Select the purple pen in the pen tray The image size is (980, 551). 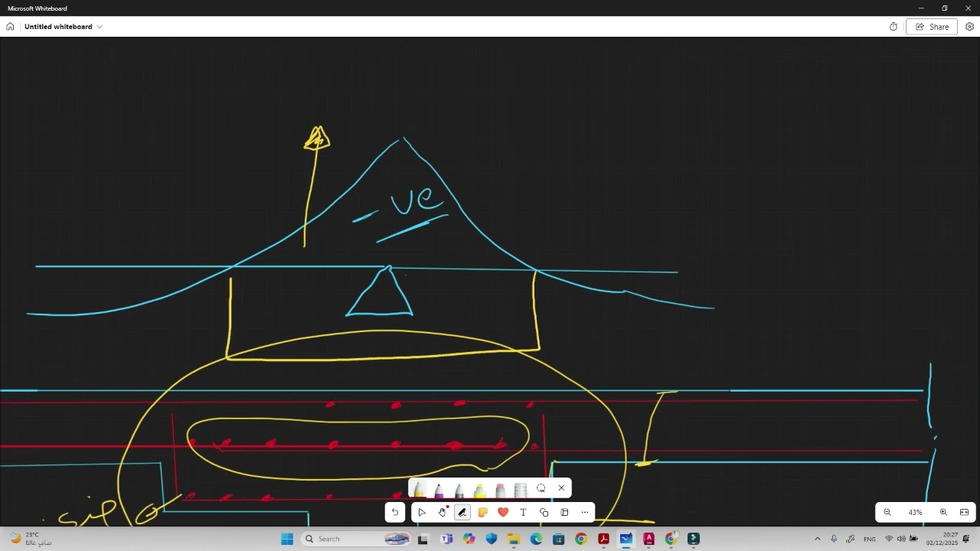(x=439, y=489)
